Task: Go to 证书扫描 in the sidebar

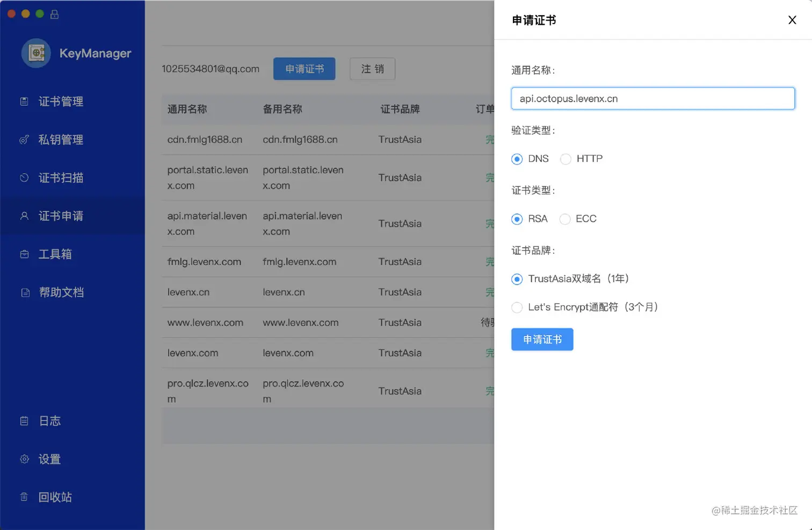Action: click(73, 178)
